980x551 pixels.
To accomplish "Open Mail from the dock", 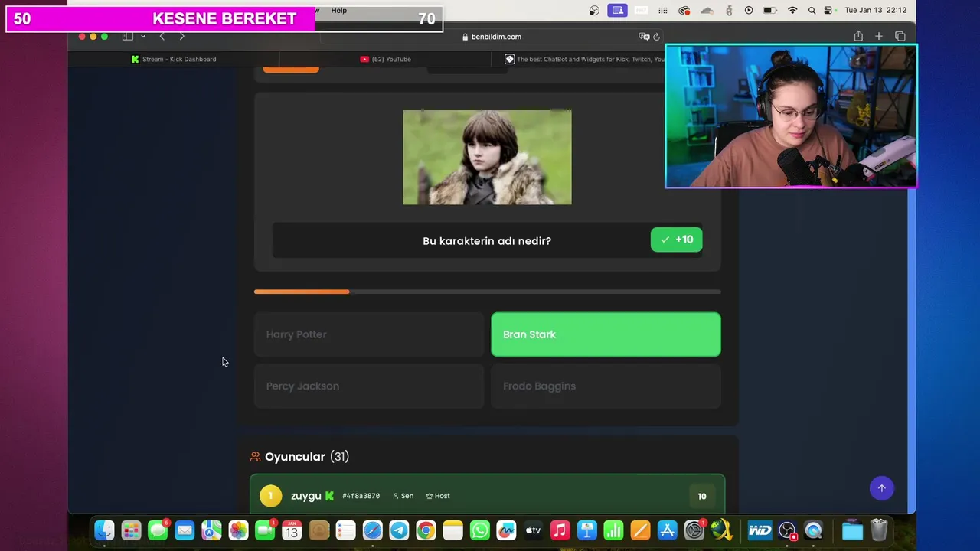I will (x=185, y=530).
